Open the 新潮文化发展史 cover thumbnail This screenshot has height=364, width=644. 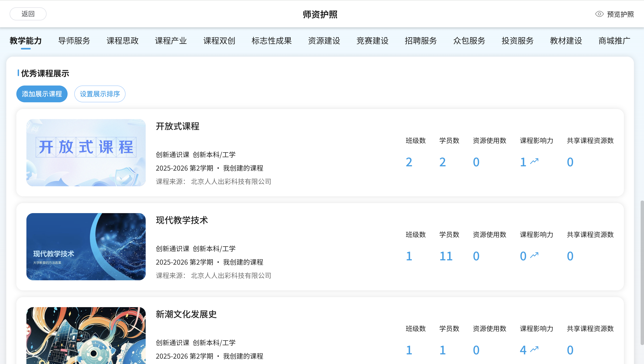click(86, 336)
